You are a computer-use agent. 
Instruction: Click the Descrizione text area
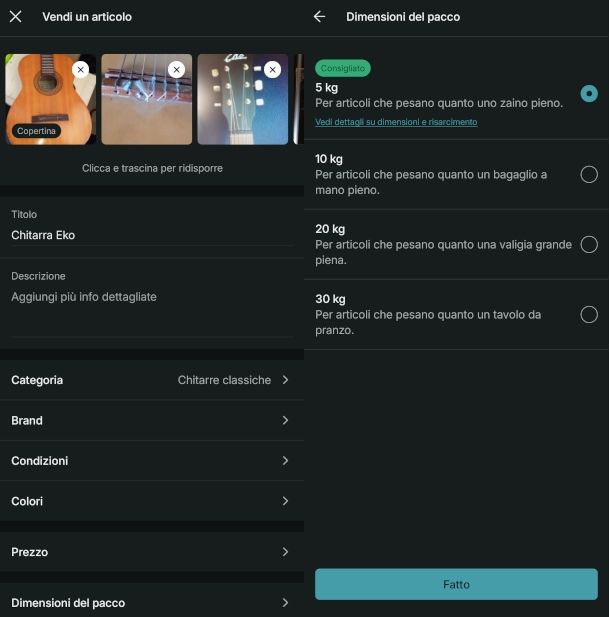152,313
